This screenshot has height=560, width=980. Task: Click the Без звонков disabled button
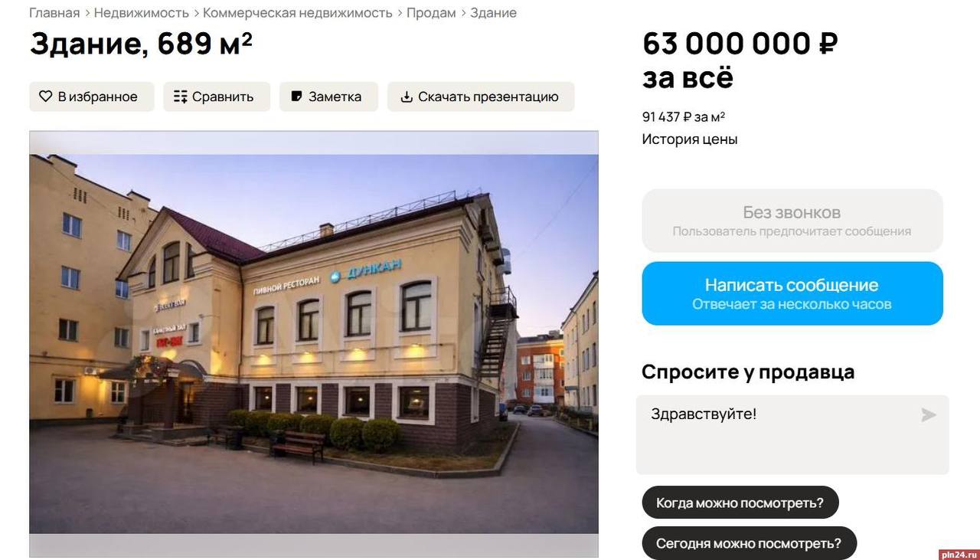click(x=792, y=221)
